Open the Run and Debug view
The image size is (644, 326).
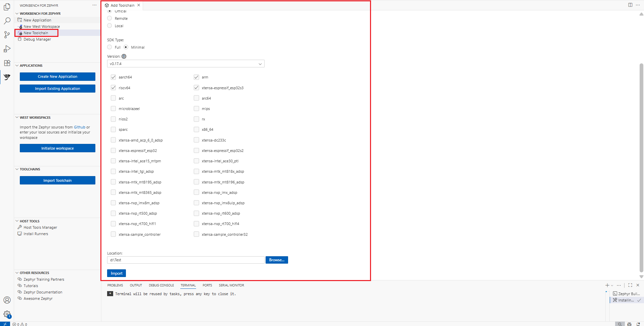coord(7,49)
